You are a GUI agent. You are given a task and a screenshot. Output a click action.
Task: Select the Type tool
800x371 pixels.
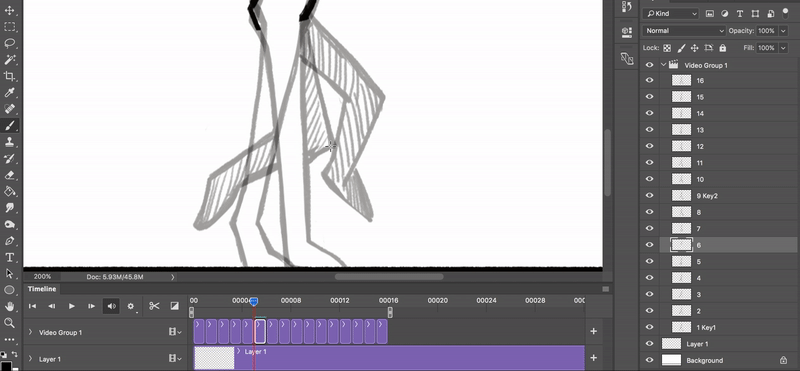point(9,257)
